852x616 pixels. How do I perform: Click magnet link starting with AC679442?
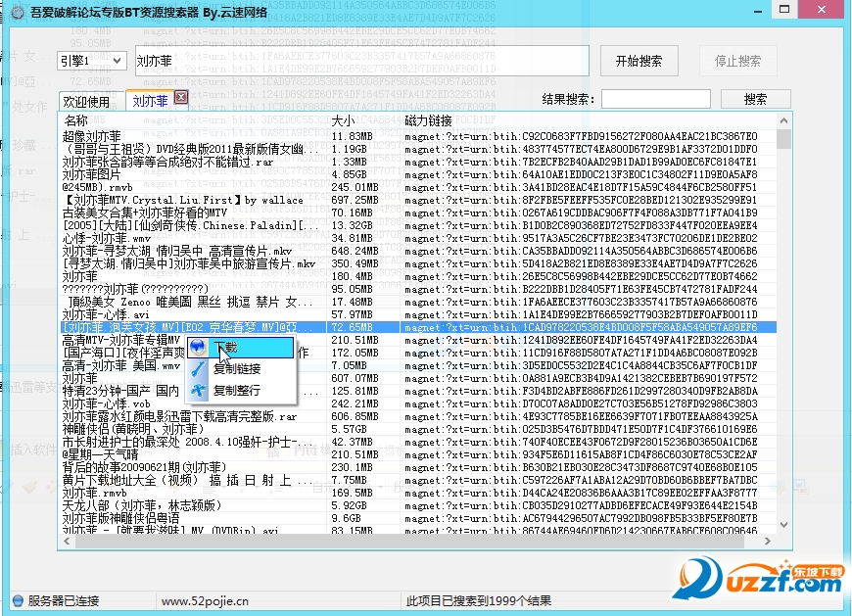[581, 518]
